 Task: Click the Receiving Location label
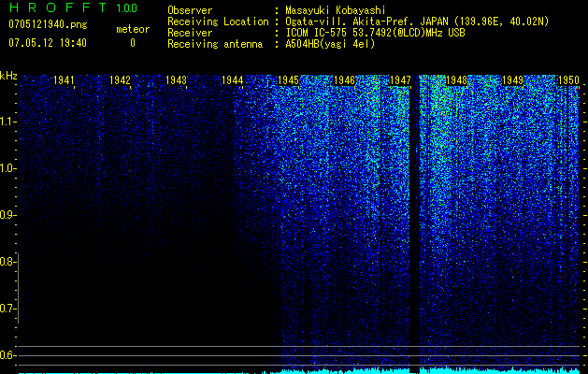(218, 22)
